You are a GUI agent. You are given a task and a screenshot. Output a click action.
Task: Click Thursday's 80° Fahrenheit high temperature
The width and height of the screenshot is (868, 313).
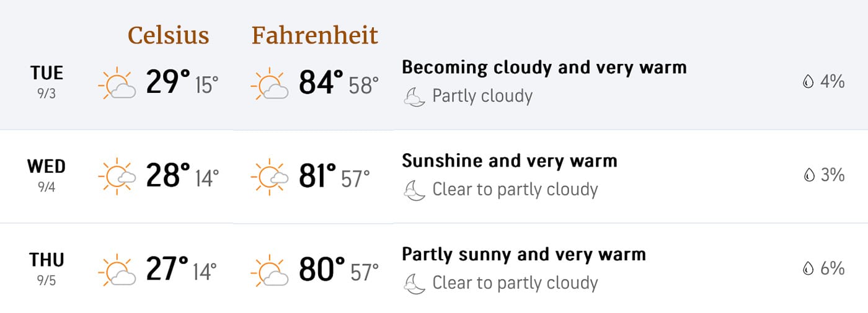tap(321, 270)
